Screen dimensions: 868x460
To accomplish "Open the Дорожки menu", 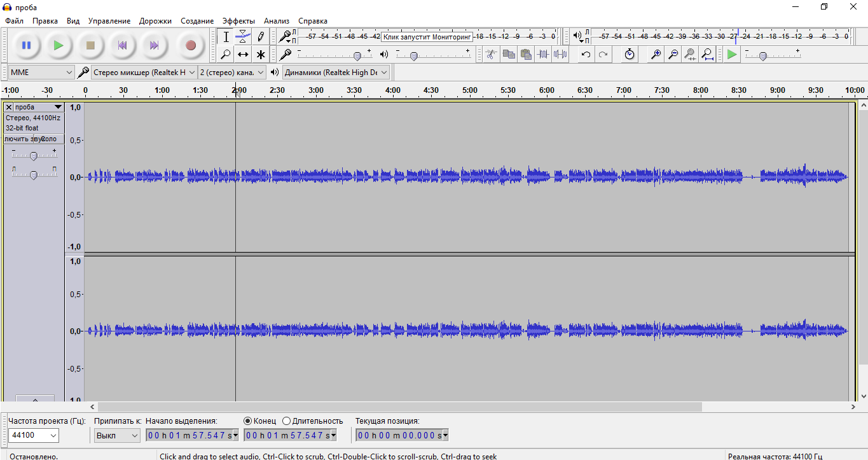I will coord(155,21).
